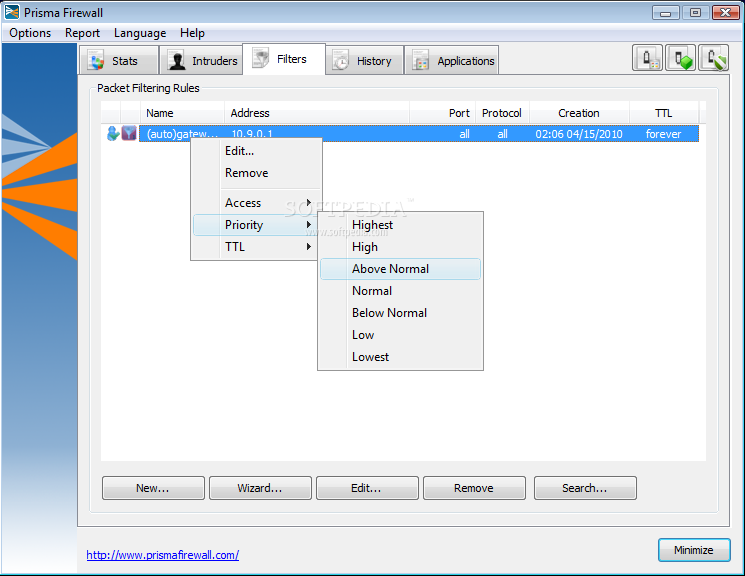The image size is (745, 576).
Task: Click the first firewall mode icon, top right
Action: [x=647, y=58]
